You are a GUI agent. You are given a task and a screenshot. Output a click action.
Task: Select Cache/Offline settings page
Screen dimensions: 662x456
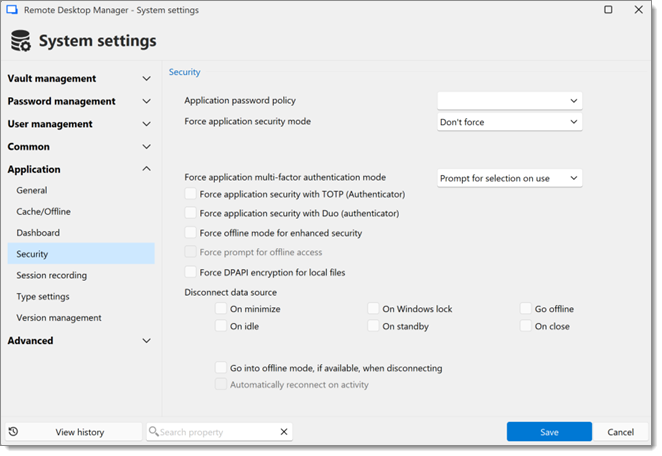pos(81,212)
